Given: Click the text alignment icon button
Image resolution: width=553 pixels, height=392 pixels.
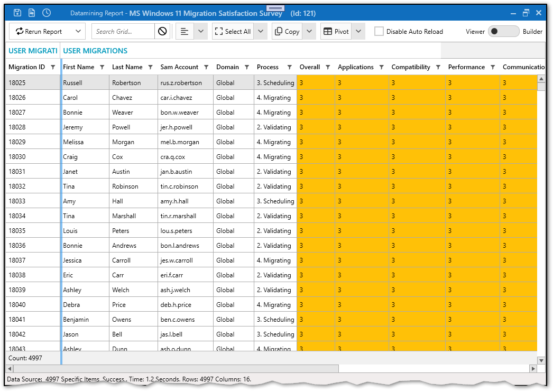Looking at the screenshot, I should pos(184,31).
